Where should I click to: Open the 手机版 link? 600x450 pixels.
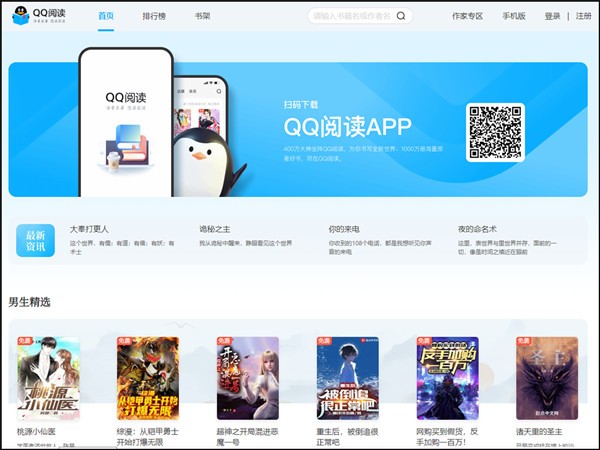514,16
